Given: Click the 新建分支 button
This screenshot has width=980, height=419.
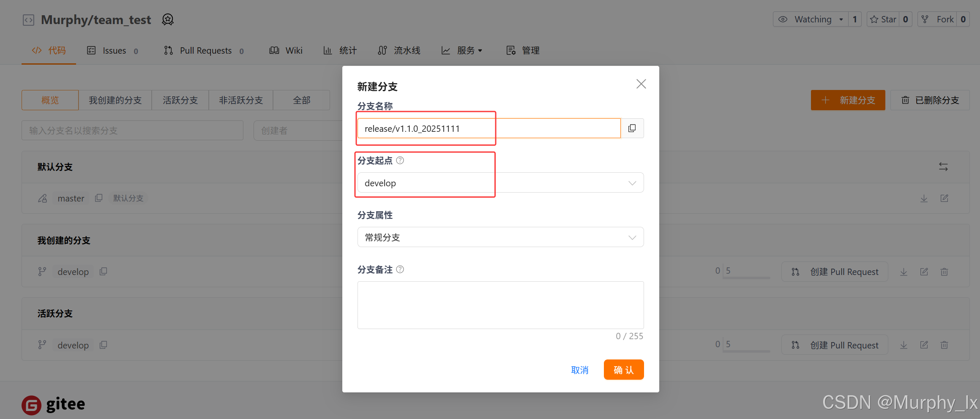Looking at the screenshot, I should pyautogui.click(x=848, y=100).
